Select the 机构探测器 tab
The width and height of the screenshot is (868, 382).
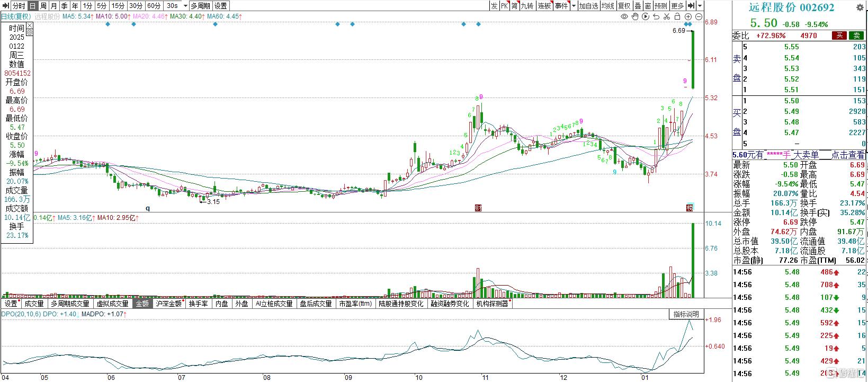(494, 304)
